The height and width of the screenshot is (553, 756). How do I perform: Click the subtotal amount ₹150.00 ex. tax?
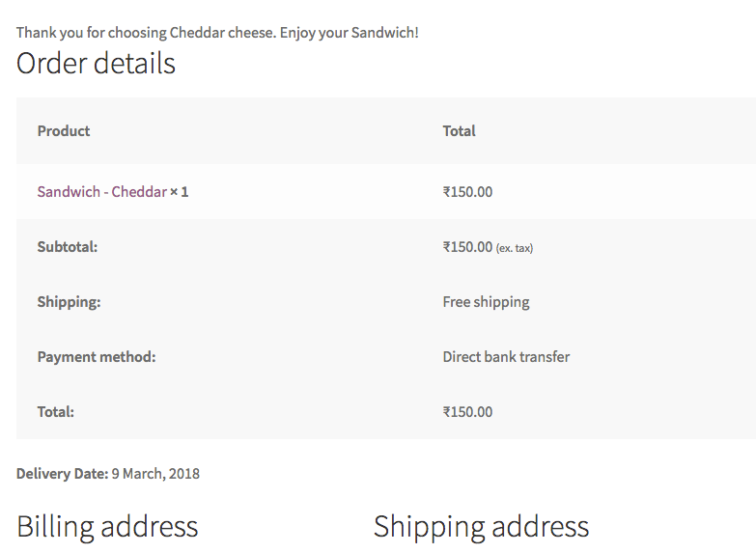click(488, 247)
